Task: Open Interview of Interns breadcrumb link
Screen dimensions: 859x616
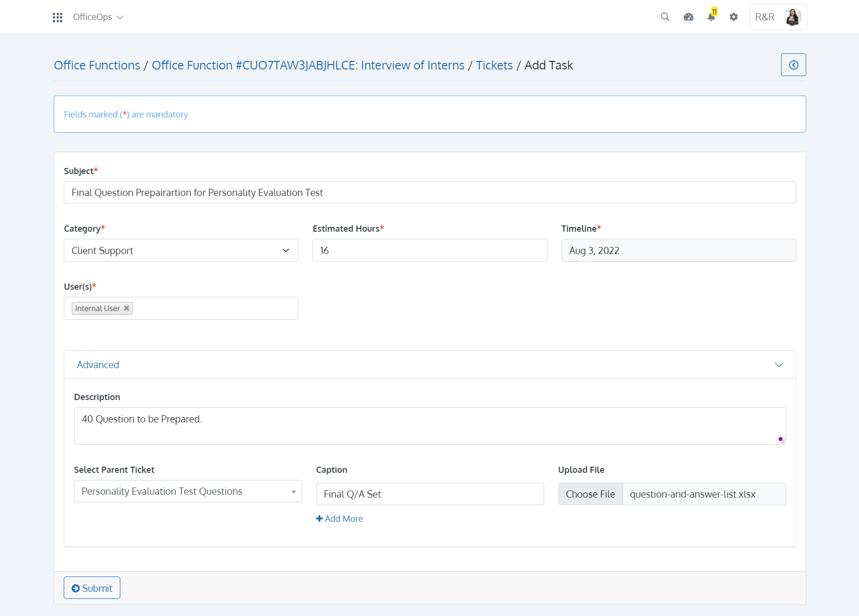Action: click(x=308, y=65)
